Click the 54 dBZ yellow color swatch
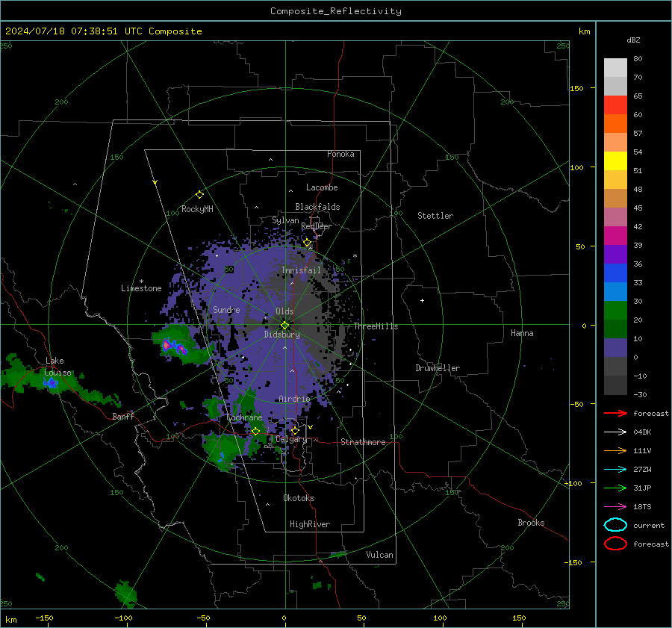 [x=615, y=161]
